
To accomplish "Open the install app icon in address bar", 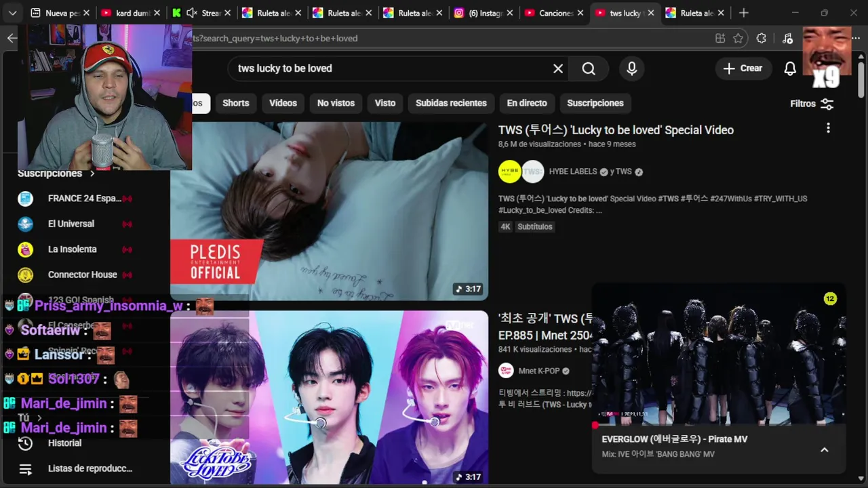I will tap(719, 39).
